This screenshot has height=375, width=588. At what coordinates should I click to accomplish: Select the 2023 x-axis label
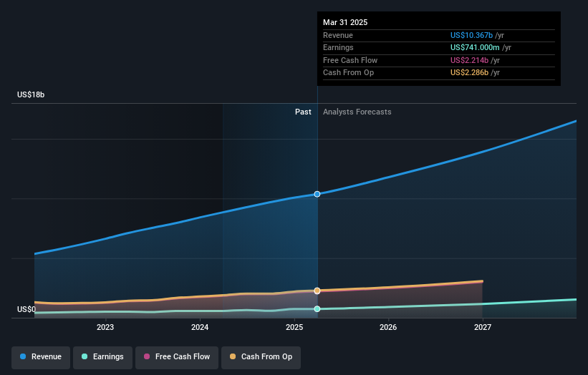[105, 328]
